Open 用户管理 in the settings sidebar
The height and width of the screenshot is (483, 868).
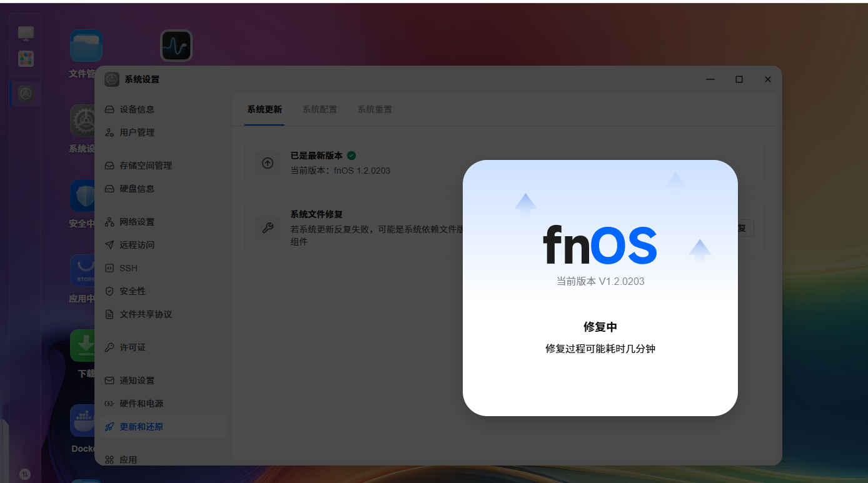(x=163, y=132)
